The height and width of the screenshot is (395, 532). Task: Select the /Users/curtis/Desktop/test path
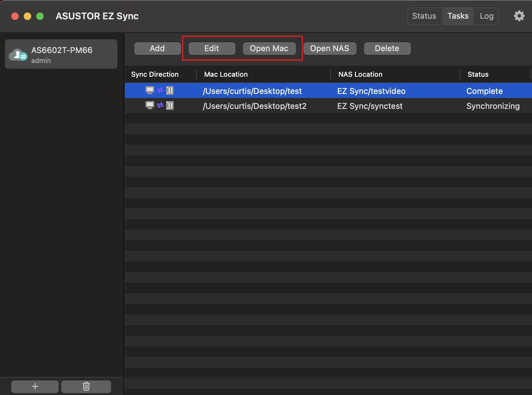click(252, 91)
